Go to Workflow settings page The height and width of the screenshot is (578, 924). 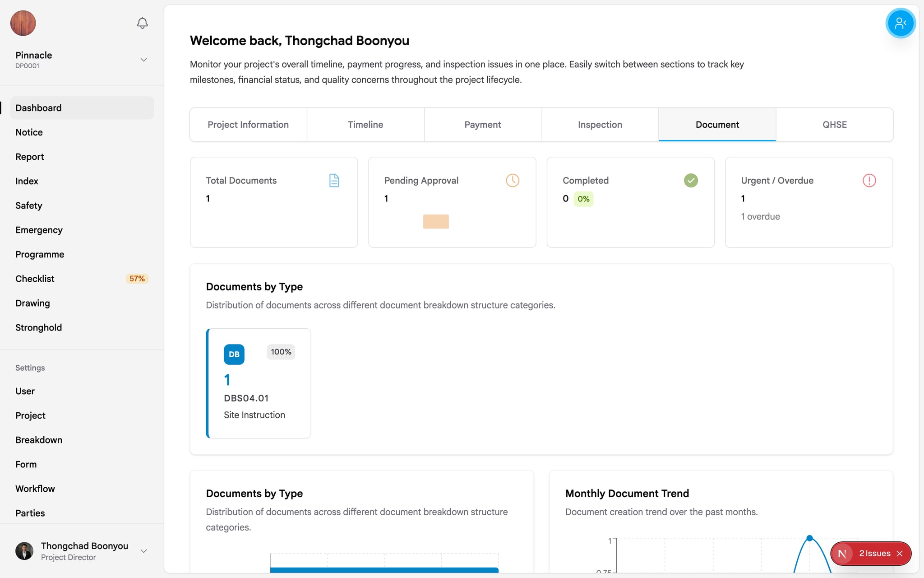(x=35, y=489)
